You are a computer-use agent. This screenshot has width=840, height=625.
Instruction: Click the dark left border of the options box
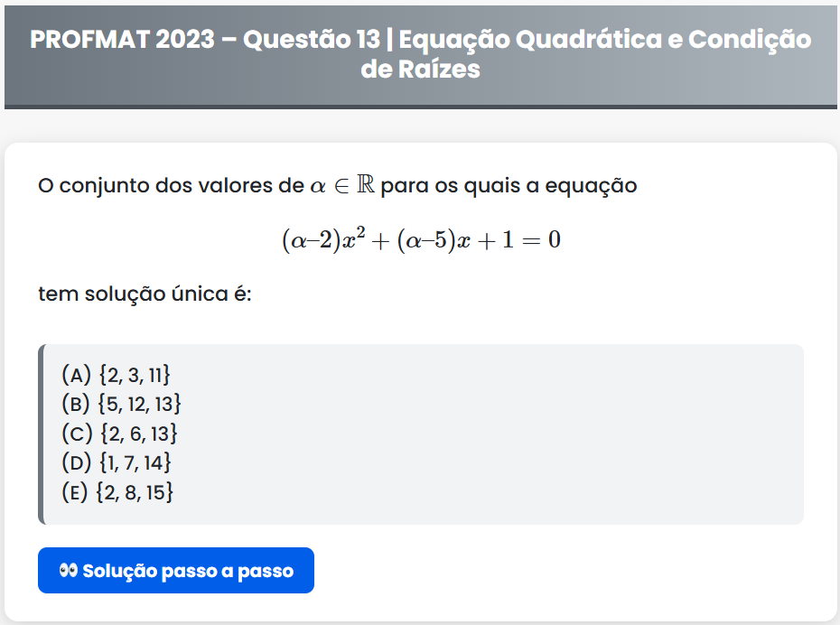pyautogui.click(x=42, y=434)
